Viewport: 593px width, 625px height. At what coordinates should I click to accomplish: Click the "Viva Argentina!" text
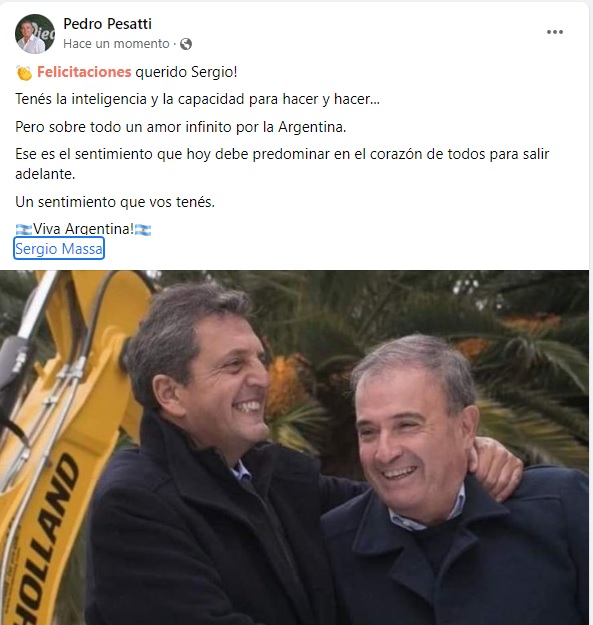(83, 229)
